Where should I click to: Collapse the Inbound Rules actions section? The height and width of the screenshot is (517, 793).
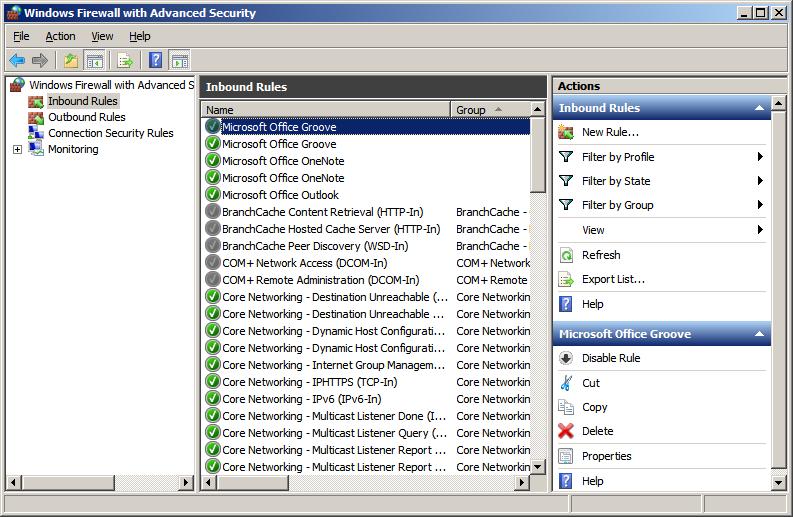[759, 108]
